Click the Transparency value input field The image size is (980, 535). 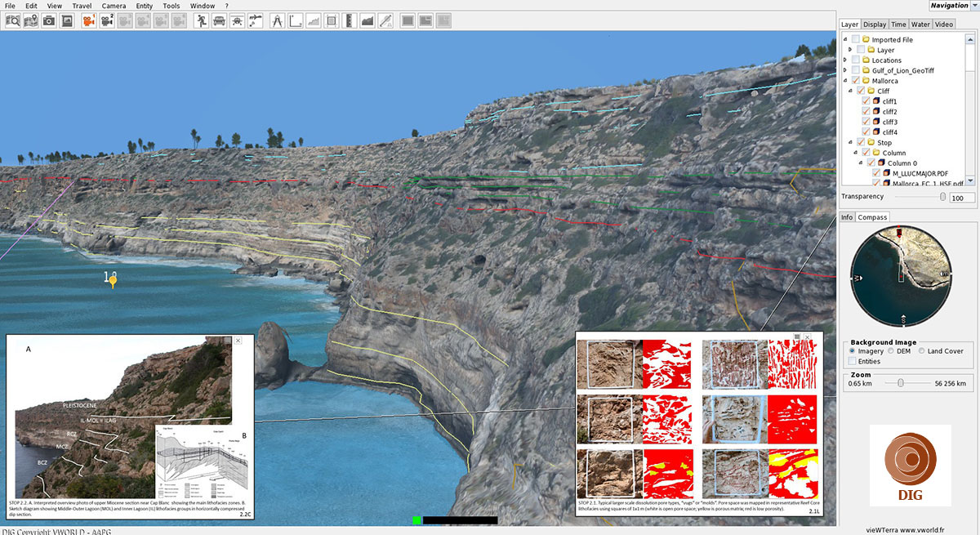pos(962,198)
